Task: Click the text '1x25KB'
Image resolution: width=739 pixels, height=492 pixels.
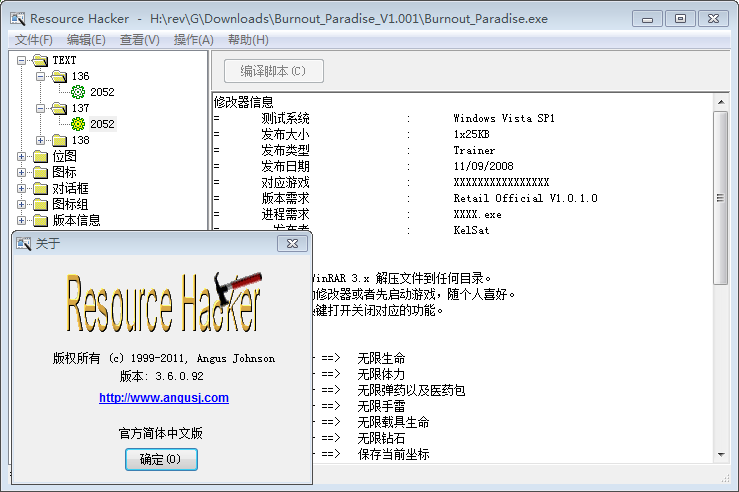Action: 471,134
